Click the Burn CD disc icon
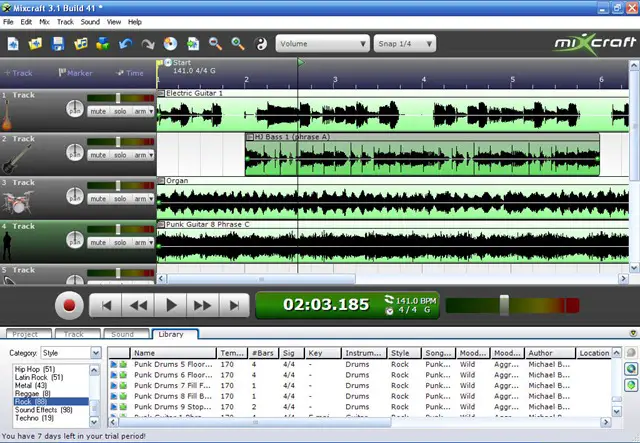 point(170,43)
